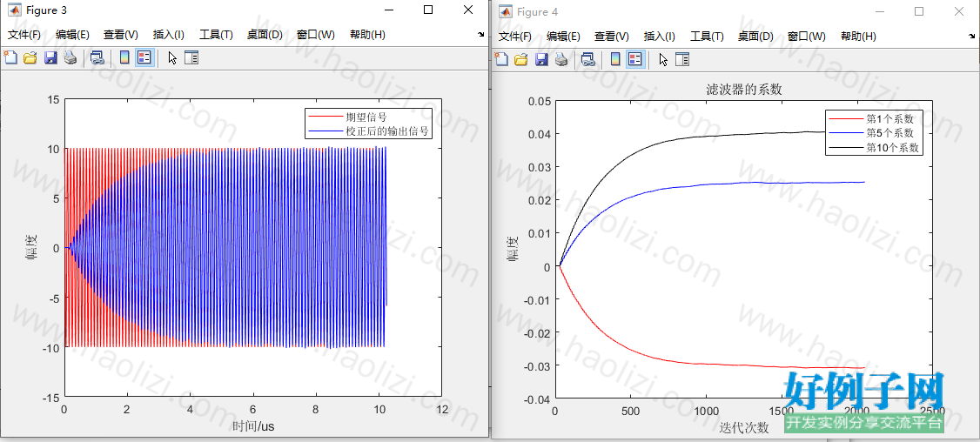Open Property Inspector in Figure 3 toolbar
The image size is (980, 442).
(x=191, y=58)
